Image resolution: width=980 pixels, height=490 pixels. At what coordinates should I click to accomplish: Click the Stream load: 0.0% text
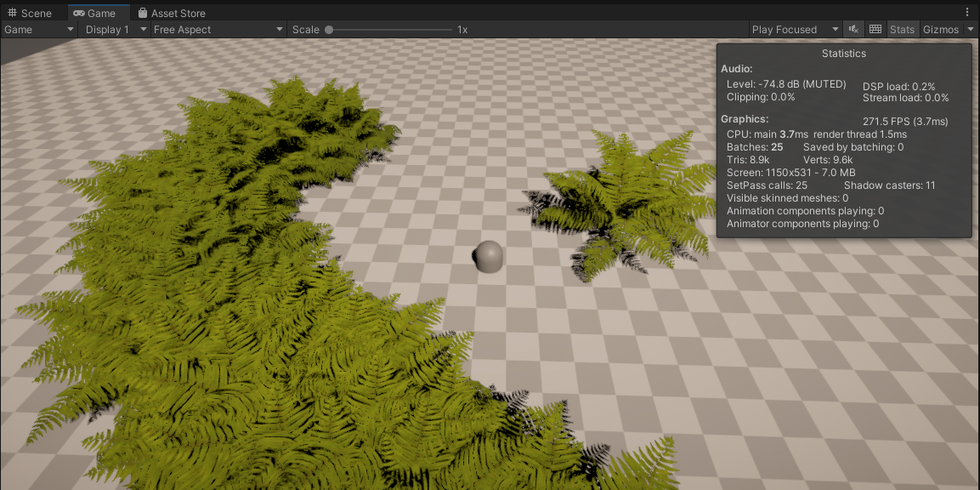pyautogui.click(x=905, y=98)
